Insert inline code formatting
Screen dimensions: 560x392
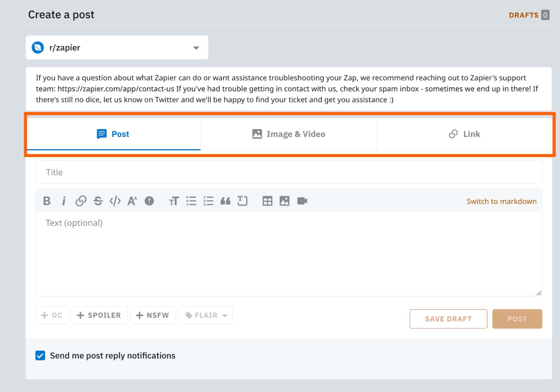pyautogui.click(x=115, y=201)
